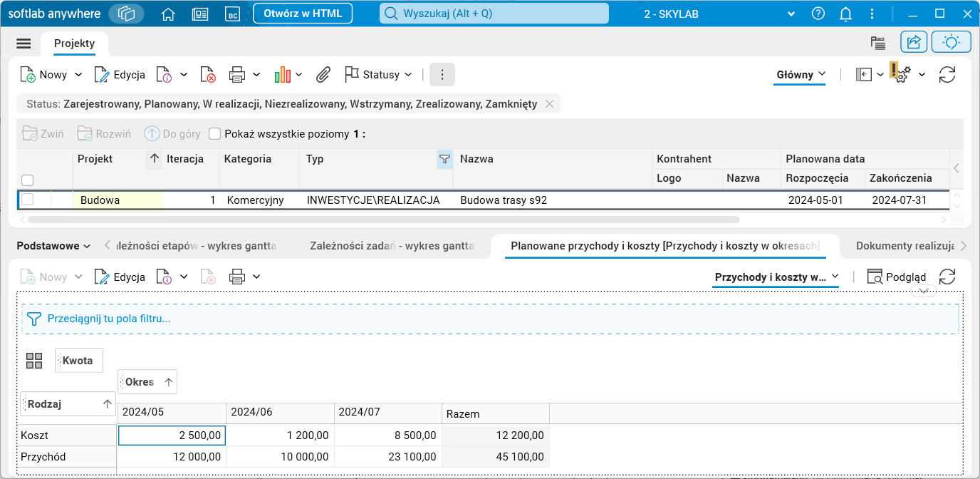Click the Typ column filter icon
Image resolution: width=980 pixels, height=479 pixels.
[x=444, y=159]
